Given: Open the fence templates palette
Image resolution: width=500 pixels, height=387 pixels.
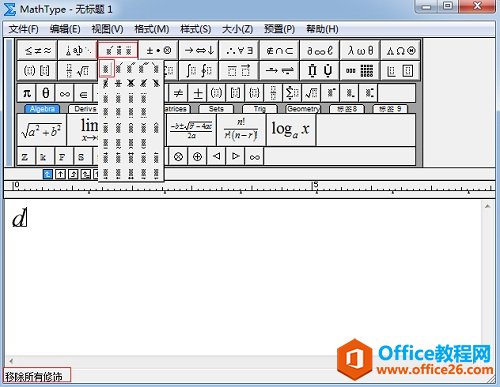Looking at the screenshot, I should pos(38,70).
